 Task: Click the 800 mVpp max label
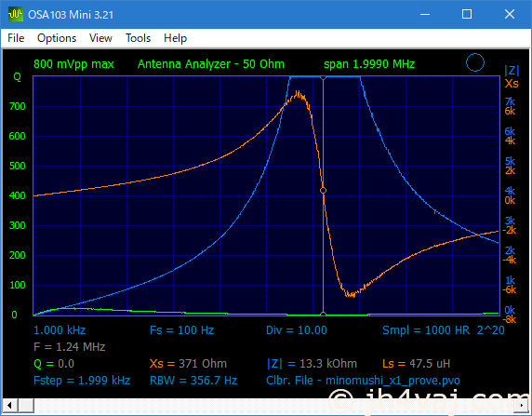(x=74, y=64)
